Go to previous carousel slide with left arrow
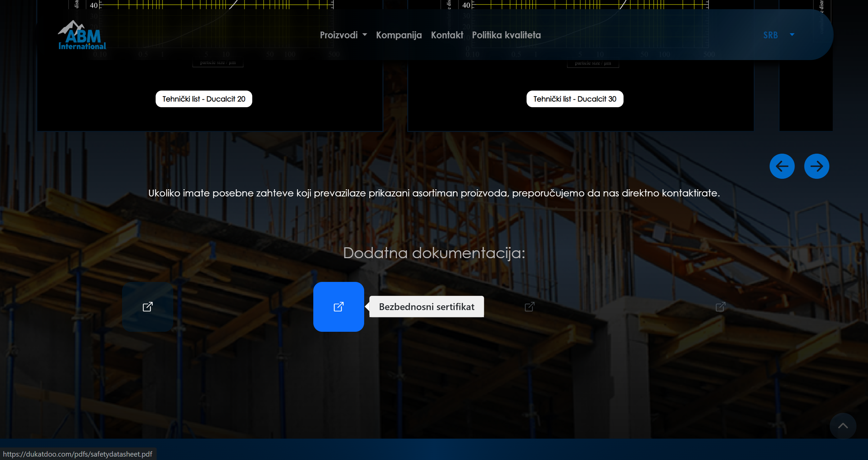The width and height of the screenshot is (868, 460). tap(782, 166)
